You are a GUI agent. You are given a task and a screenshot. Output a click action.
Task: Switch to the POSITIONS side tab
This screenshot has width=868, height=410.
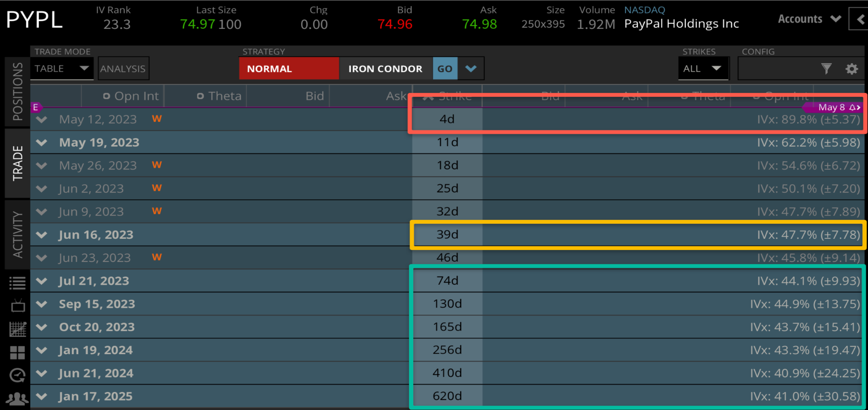click(x=17, y=91)
